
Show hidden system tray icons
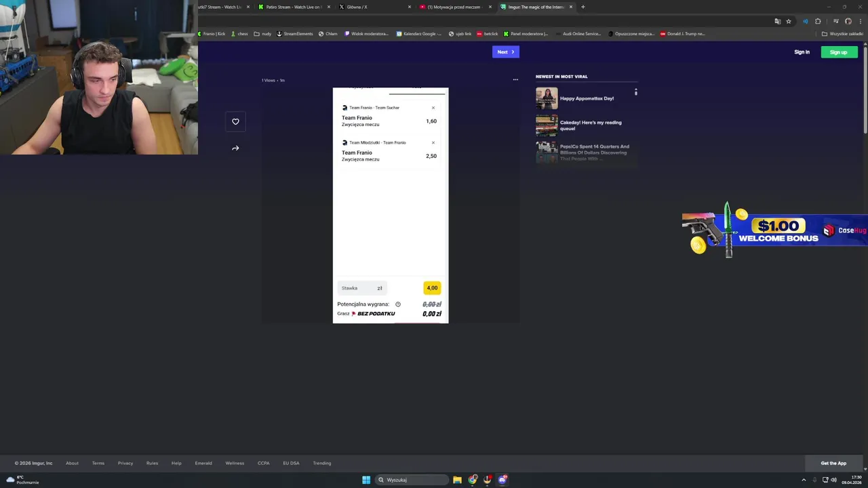click(804, 480)
